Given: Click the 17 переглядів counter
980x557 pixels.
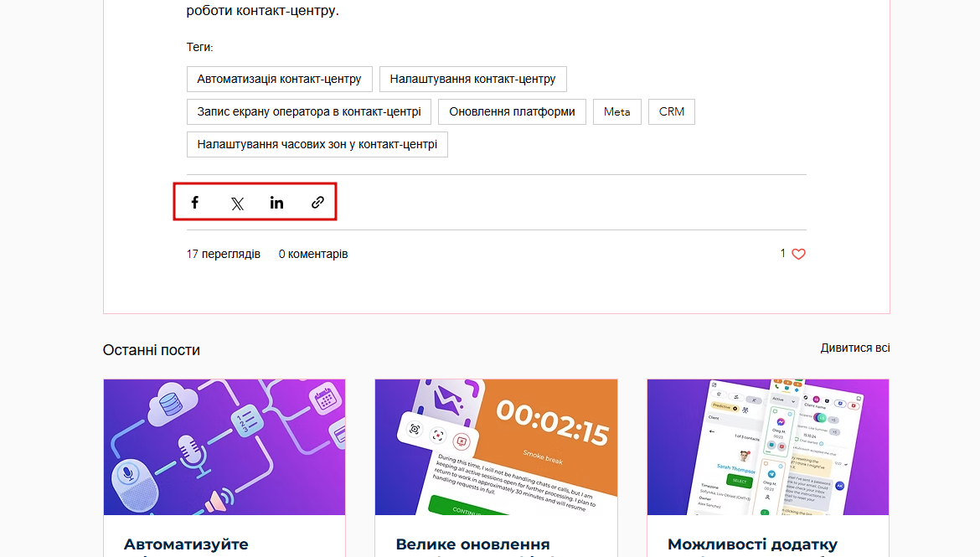Looking at the screenshot, I should tap(223, 254).
